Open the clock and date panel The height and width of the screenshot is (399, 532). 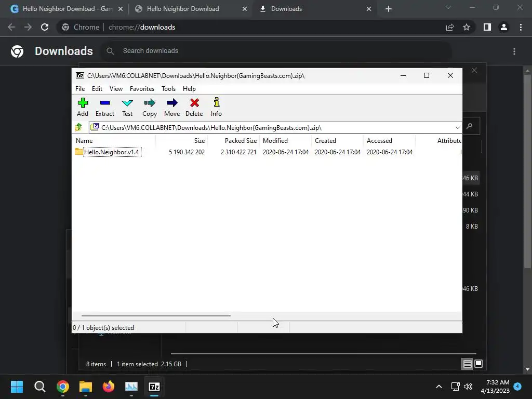click(x=495, y=387)
